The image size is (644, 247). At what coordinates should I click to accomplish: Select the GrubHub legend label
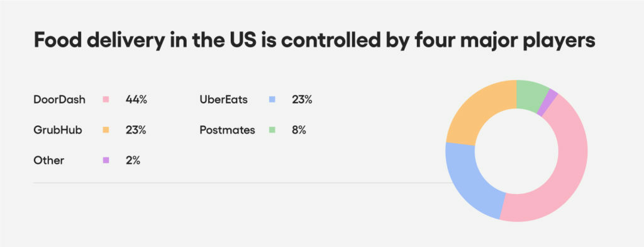(58, 130)
